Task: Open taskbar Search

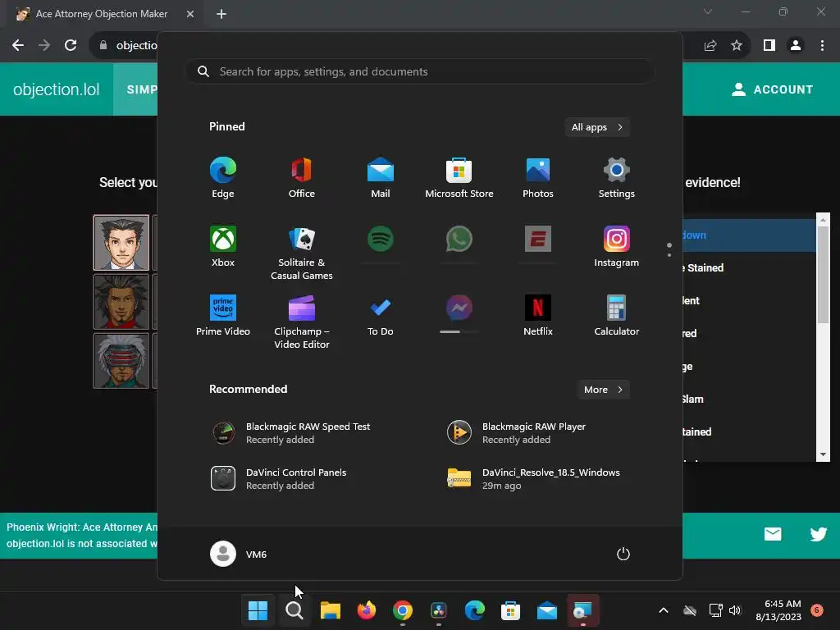Action: pos(294,610)
